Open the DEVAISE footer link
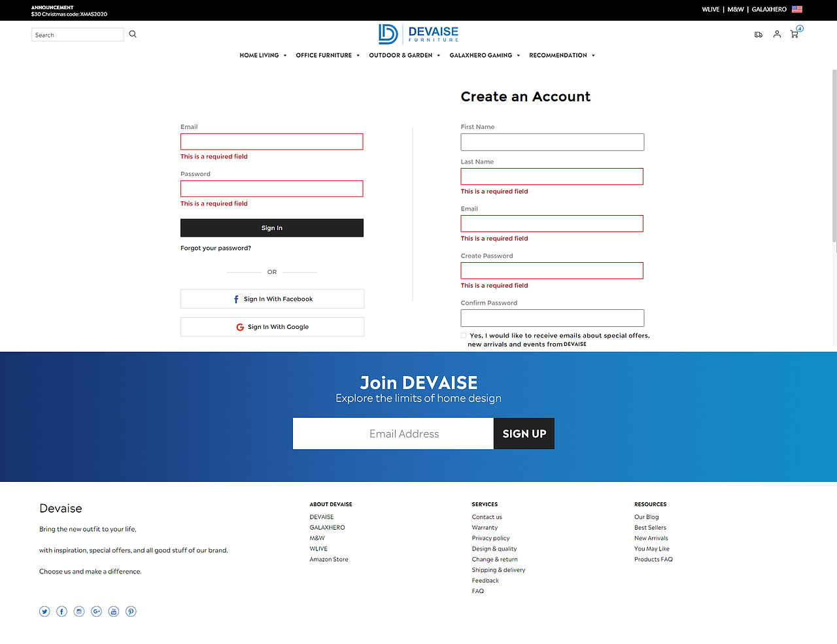This screenshot has width=837, height=644. click(322, 517)
